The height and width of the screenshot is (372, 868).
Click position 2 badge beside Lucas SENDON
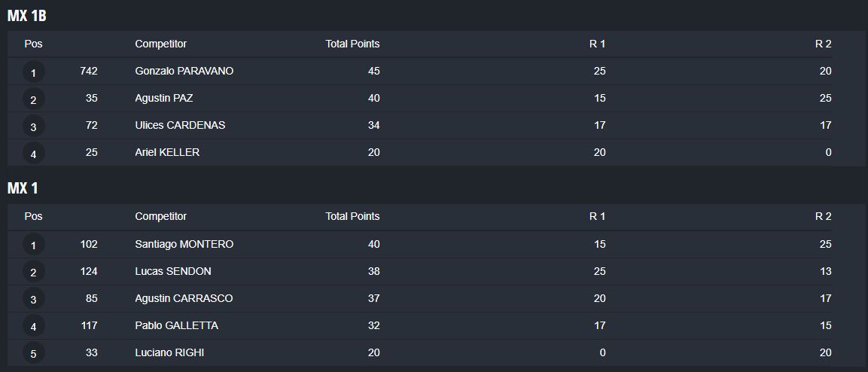point(33,273)
